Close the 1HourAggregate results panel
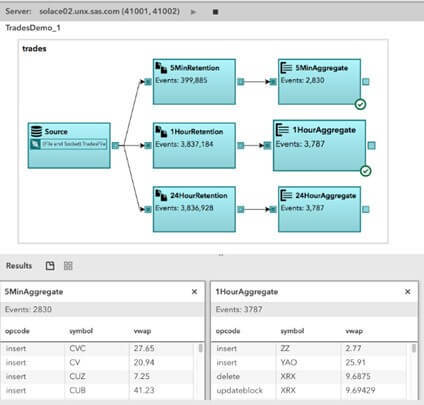 point(407,292)
